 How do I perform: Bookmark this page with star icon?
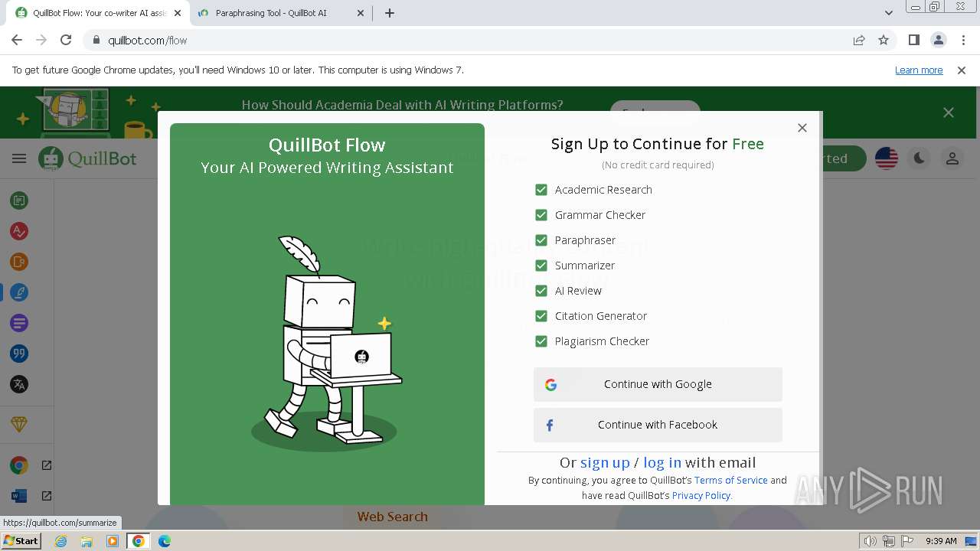[x=884, y=41]
